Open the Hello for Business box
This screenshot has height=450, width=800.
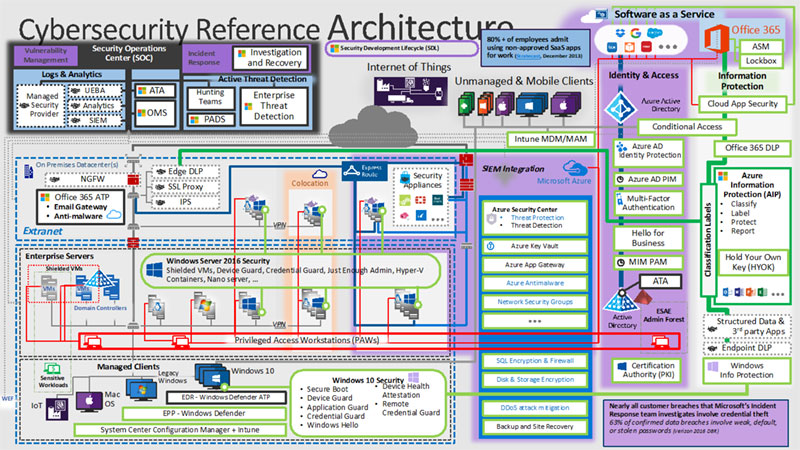point(647,238)
